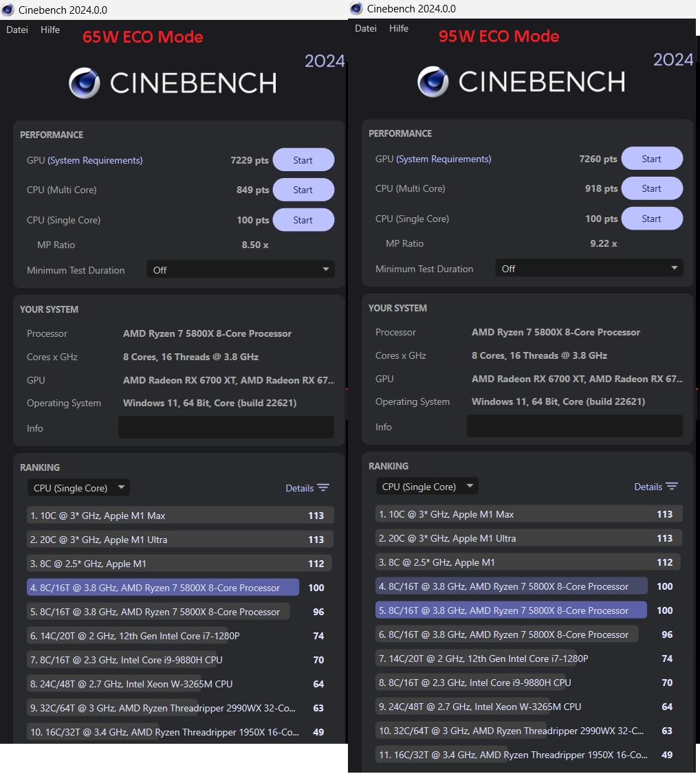
Task: Open System Requirements link in 95W window
Action: 444,159
